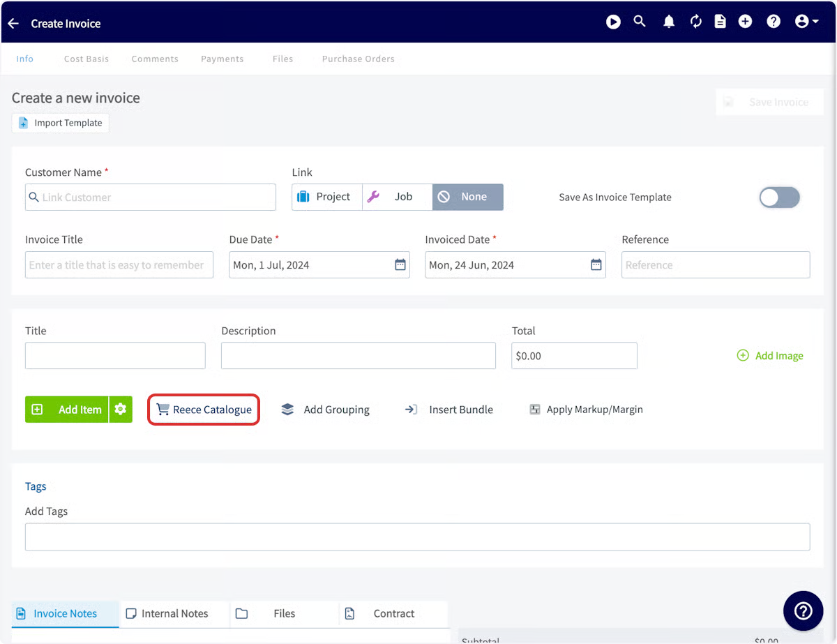
Task: Click Apply Markup/Margin
Action: tap(586, 410)
